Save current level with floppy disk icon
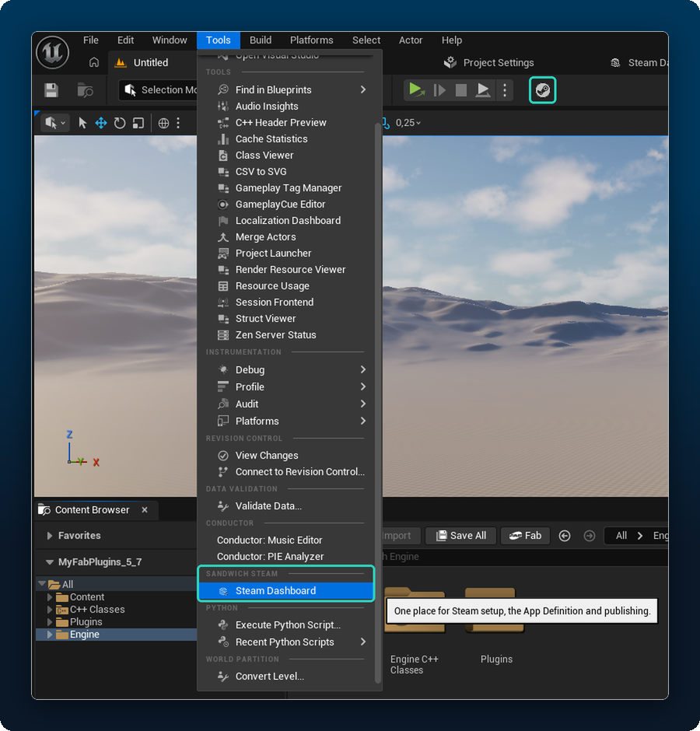The image size is (700, 731). pos(51,90)
